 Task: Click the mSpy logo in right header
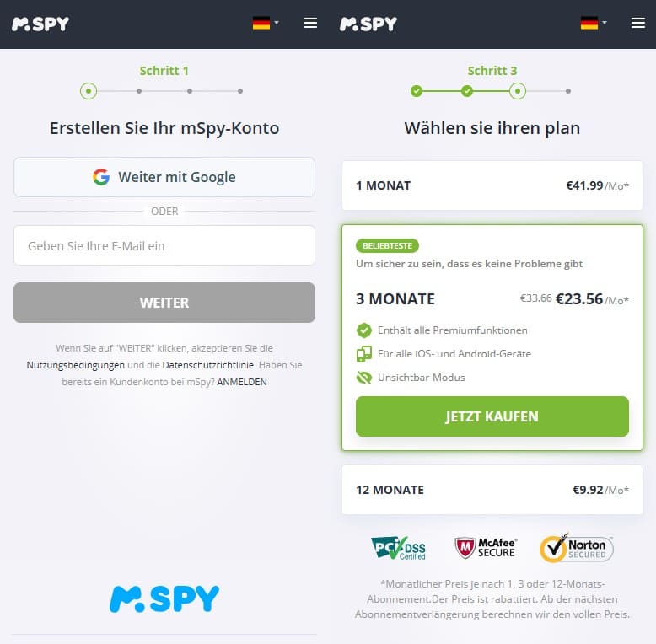[368, 24]
